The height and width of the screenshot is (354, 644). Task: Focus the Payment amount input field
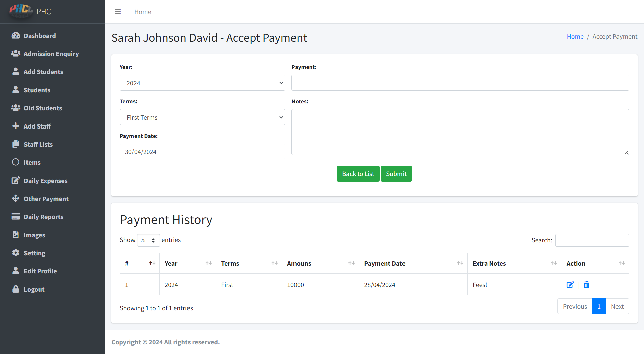(460, 83)
